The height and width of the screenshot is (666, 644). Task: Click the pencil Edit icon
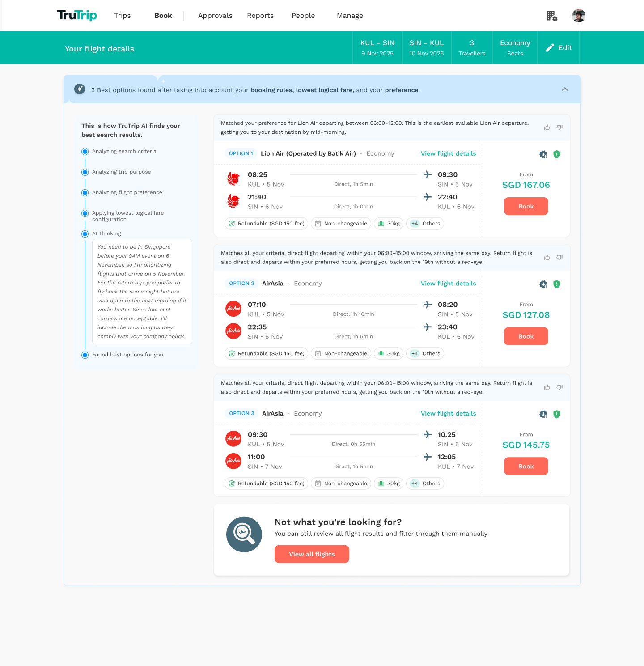(x=550, y=48)
